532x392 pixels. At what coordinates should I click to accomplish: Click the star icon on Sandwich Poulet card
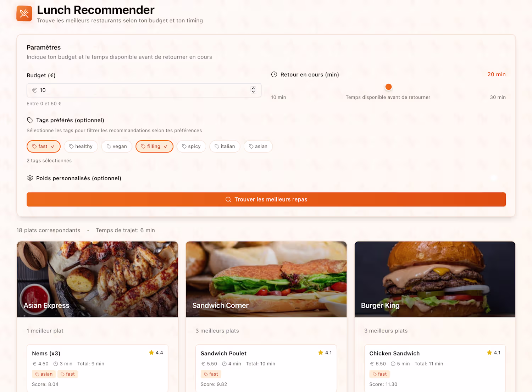click(x=321, y=353)
